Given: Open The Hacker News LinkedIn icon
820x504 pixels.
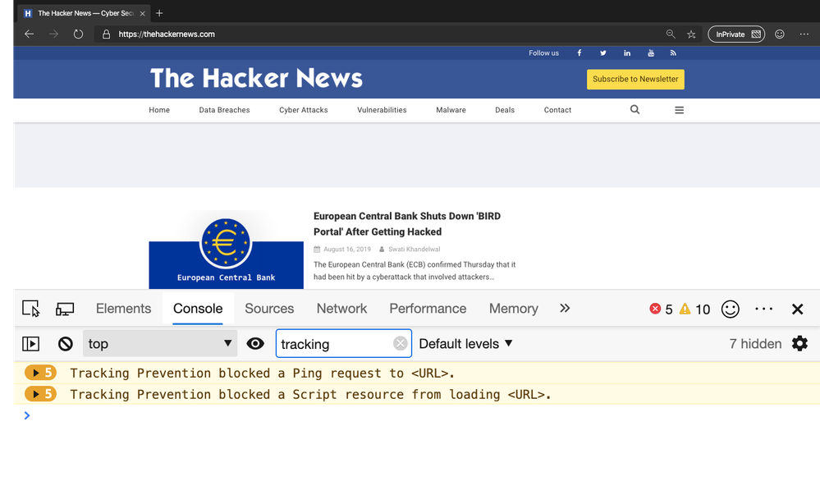Looking at the screenshot, I should pyautogui.click(x=627, y=53).
